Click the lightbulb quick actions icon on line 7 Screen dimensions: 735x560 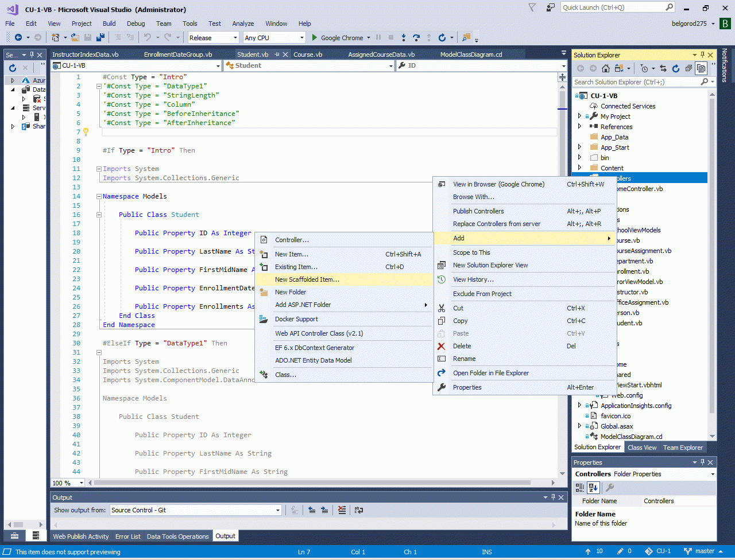[86, 132]
